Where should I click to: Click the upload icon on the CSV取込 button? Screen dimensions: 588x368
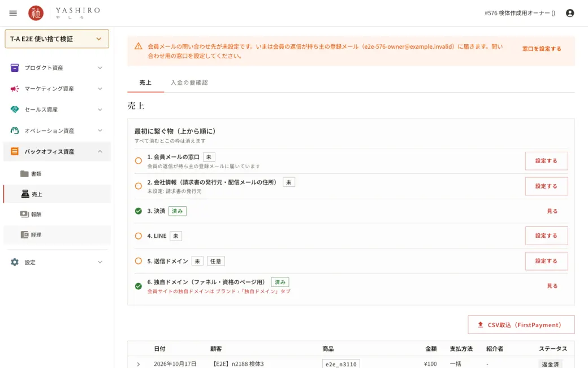[481, 325]
